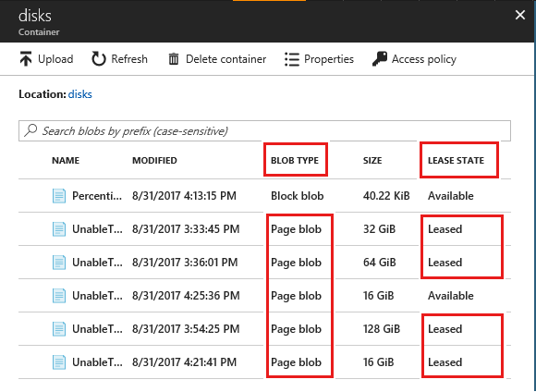Click 16 GiB size in 4:25:36 PM row
Image resolution: width=536 pixels, height=392 pixels.
click(x=378, y=296)
